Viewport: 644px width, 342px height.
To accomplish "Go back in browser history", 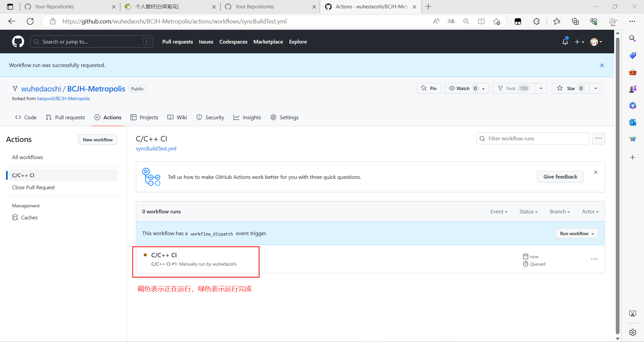I will (12, 21).
